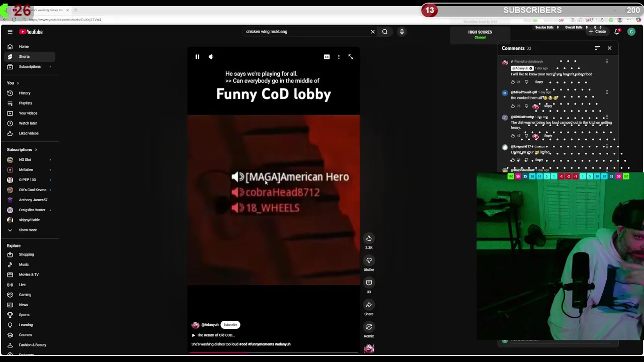Seek using the Short's red progress bar
Viewport: 644px width, 362px height.
(274, 352)
